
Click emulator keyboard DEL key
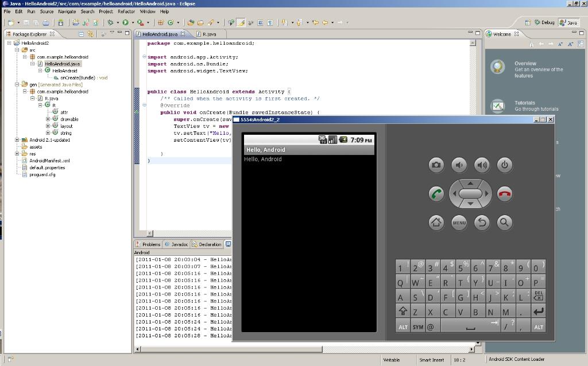click(x=539, y=296)
